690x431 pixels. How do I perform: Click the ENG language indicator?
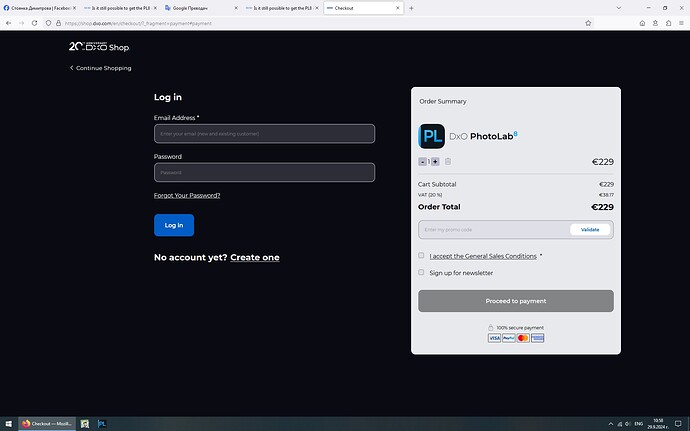coord(639,424)
